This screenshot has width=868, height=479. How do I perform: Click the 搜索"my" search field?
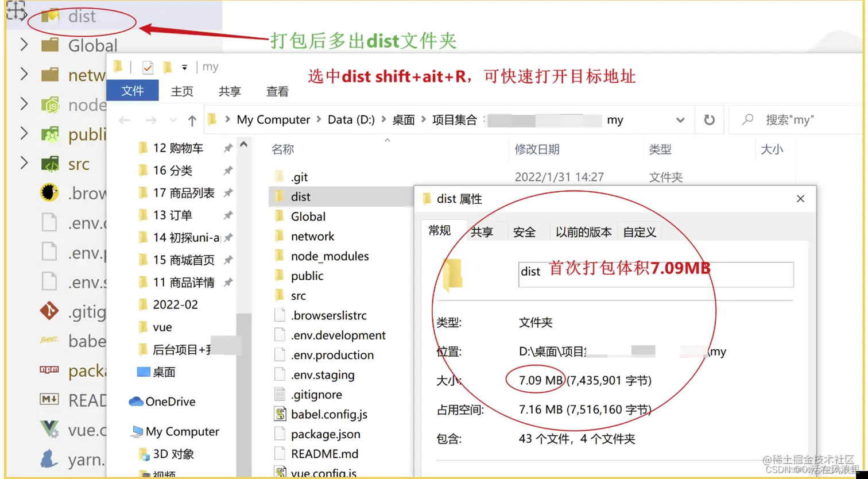pos(796,120)
